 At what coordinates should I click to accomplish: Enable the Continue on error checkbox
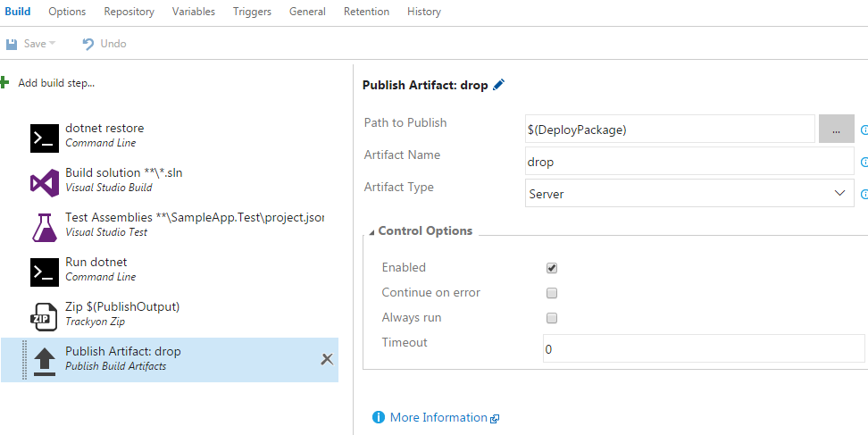click(552, 293)
